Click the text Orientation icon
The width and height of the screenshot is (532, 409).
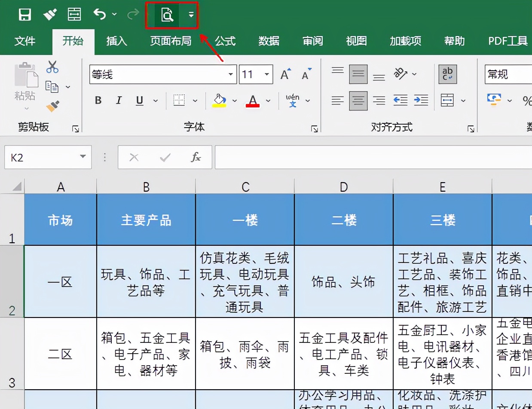click(x=401, y=74)
